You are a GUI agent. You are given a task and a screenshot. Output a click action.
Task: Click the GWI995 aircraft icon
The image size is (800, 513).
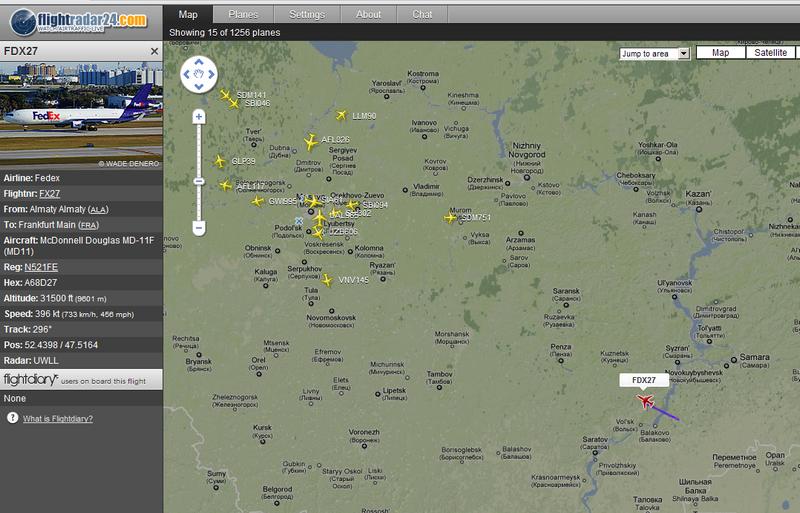coord(258,201)
